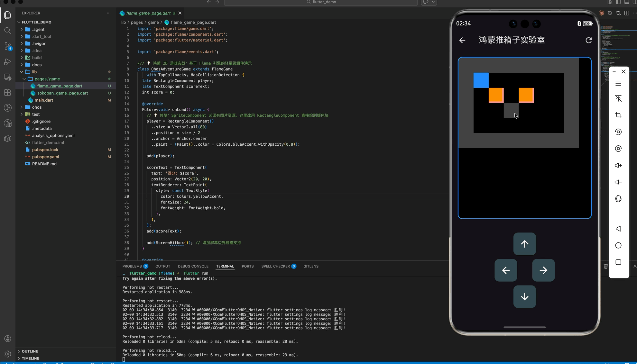
Task: Open Run and Debug view
Action: pyautogui.click(x=8, y=61)
